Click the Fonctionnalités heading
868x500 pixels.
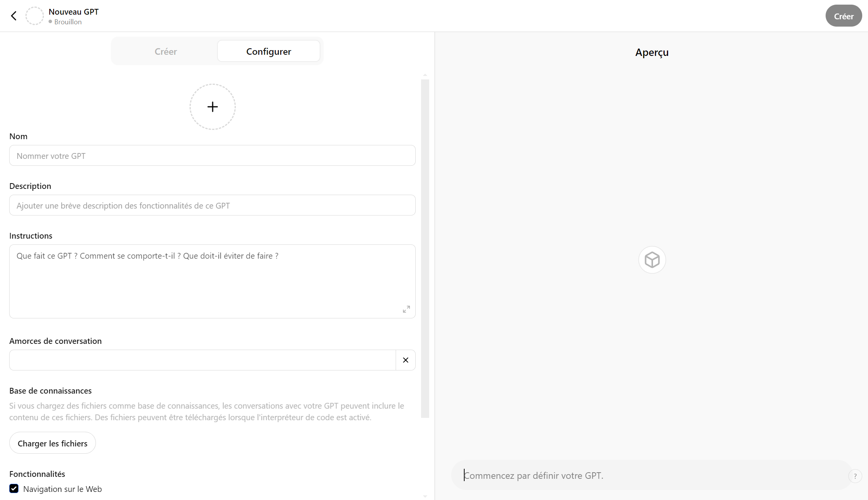(37, 474)
